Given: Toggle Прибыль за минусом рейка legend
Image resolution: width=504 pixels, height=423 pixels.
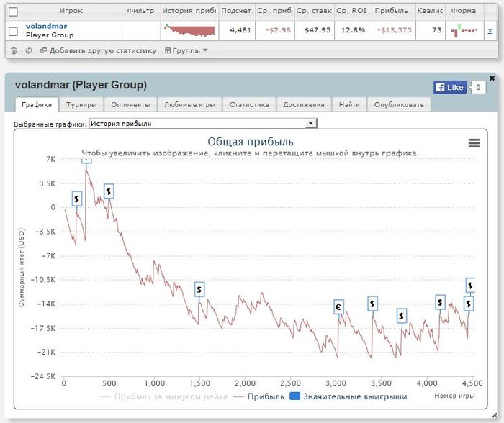Looking at the screenshot, I should (x=164, y=396).
